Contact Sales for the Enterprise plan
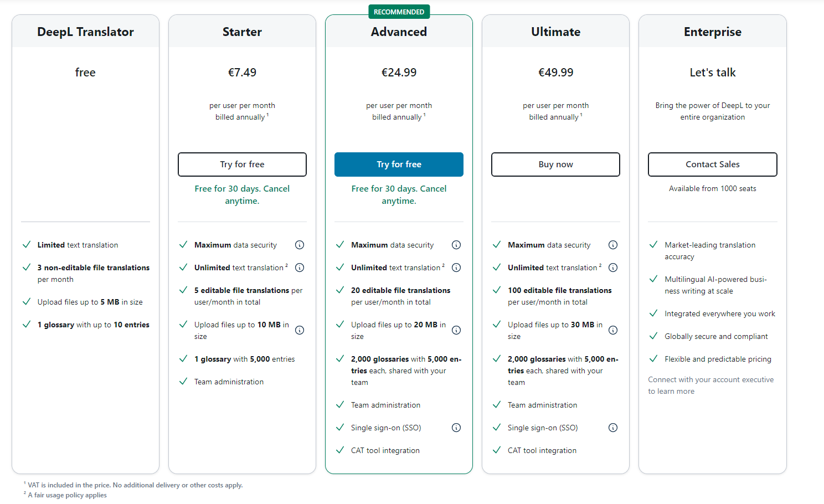The image size is (824, 504). [712, 164]
